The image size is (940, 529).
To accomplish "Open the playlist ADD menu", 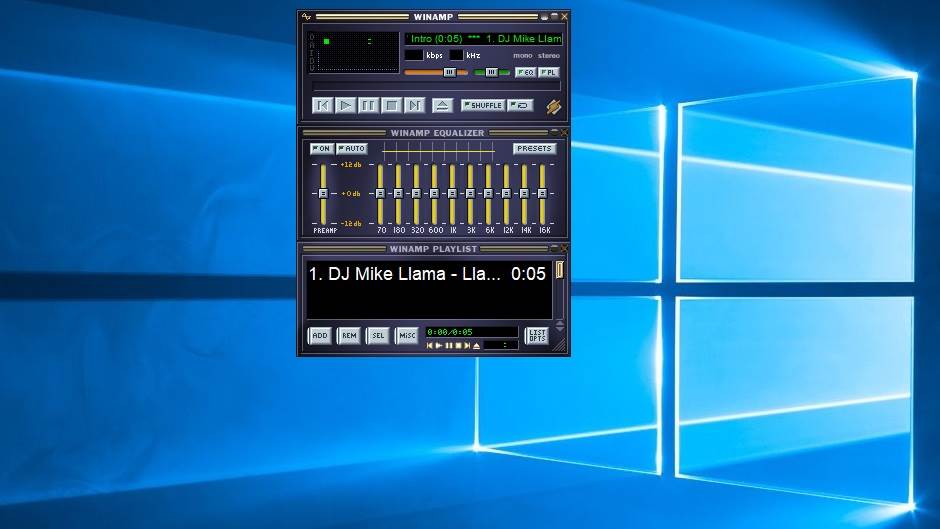I will point(319,336).
